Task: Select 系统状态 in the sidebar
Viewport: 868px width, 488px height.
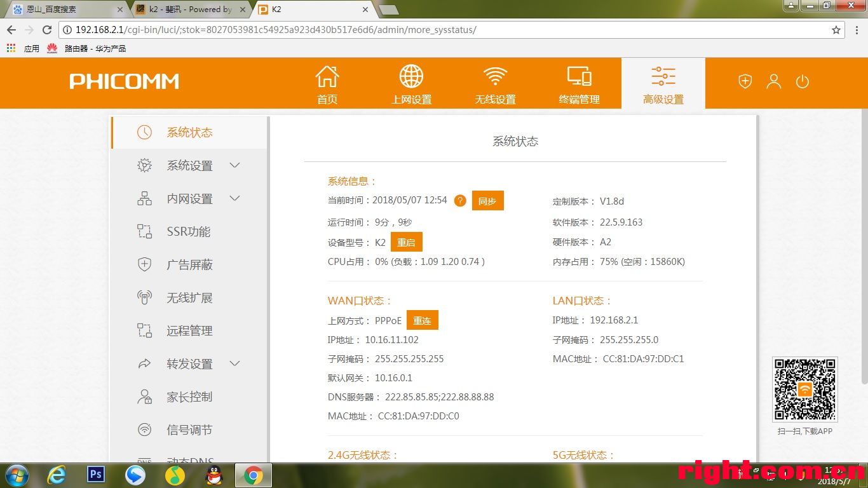Action: [189, 132]
